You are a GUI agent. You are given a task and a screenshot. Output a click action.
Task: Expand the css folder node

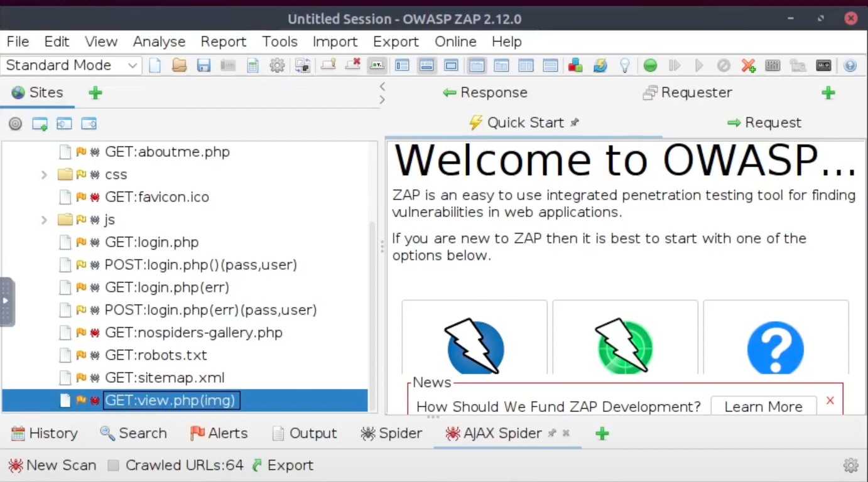point(44,174)
